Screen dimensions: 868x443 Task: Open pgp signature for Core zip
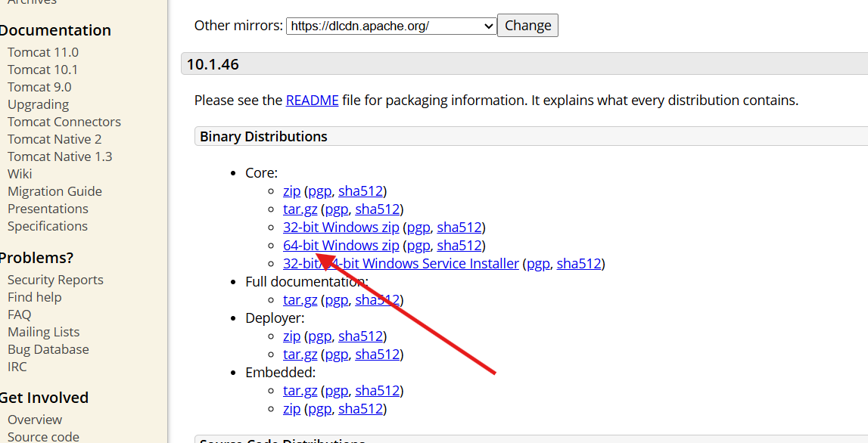[320, 191]
